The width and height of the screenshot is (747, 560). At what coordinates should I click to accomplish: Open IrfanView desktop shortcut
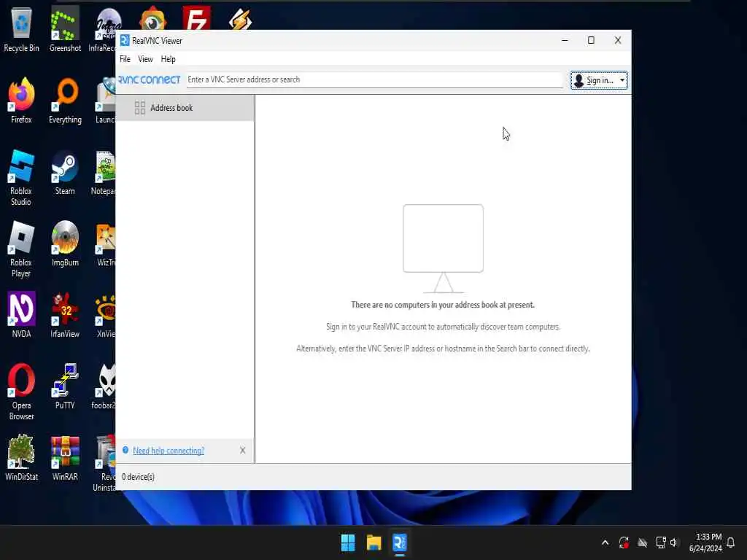point(65,315)
